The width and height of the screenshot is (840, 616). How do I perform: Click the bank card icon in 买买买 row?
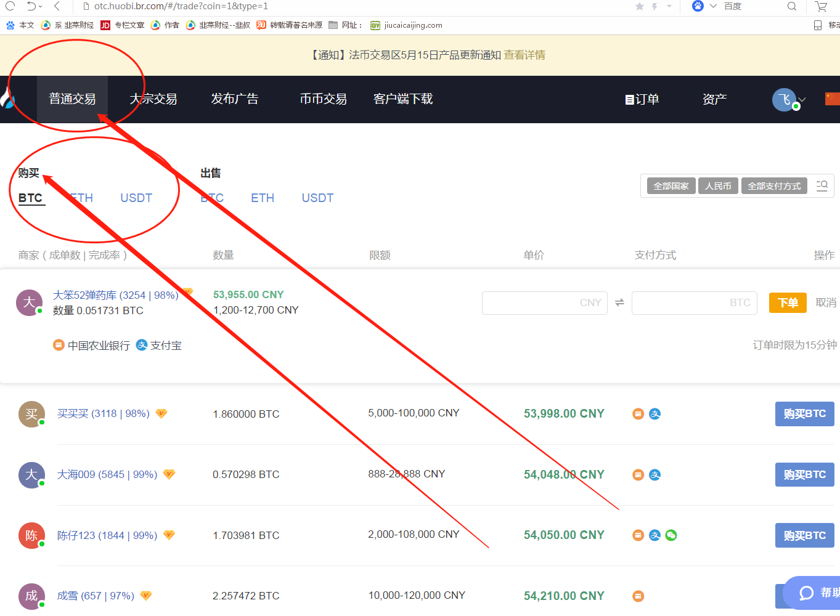[x=638, y=414]
